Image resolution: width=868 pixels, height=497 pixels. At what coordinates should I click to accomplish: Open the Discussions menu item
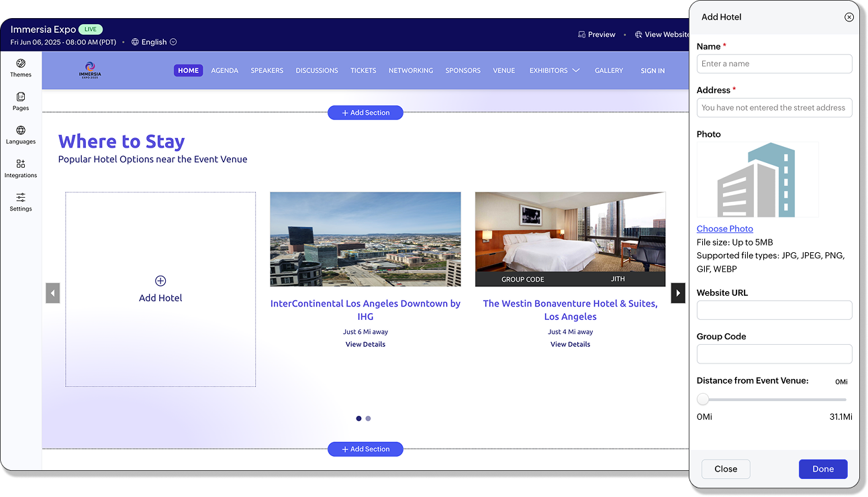pos(317,70)
